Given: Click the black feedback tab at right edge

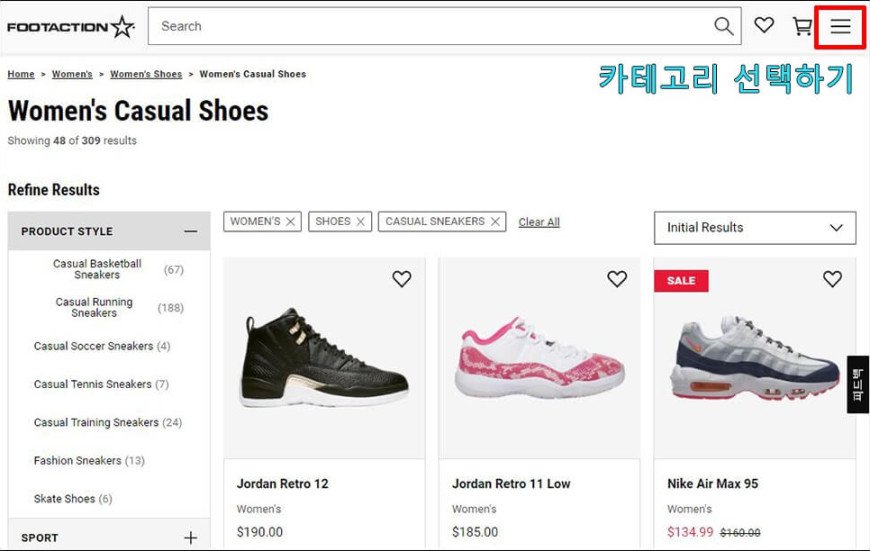Looking at the screenshot, I should coord(858,385).
